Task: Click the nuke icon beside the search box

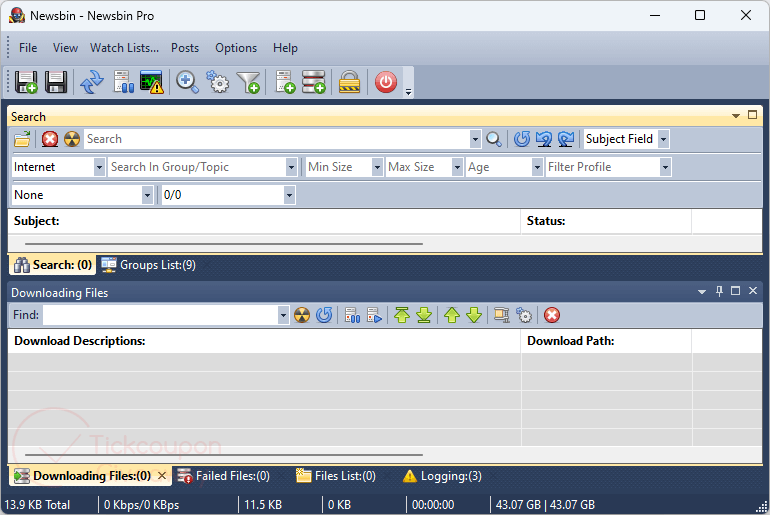Action: pyautogui.click(x=72, y=139)
